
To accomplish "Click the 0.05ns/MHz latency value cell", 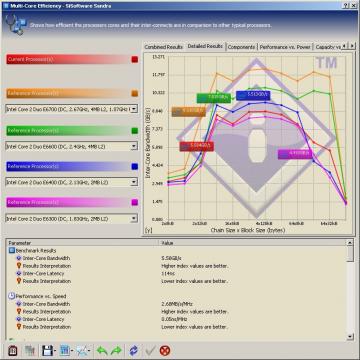I will click(x=174, y=319).
